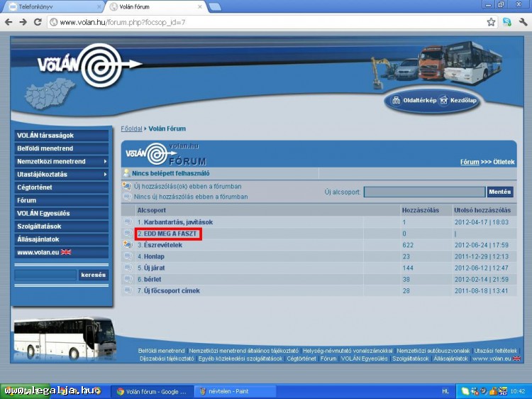Click the browser back arrow
Screen dimensions: 532x399
[x=9, y=22]
